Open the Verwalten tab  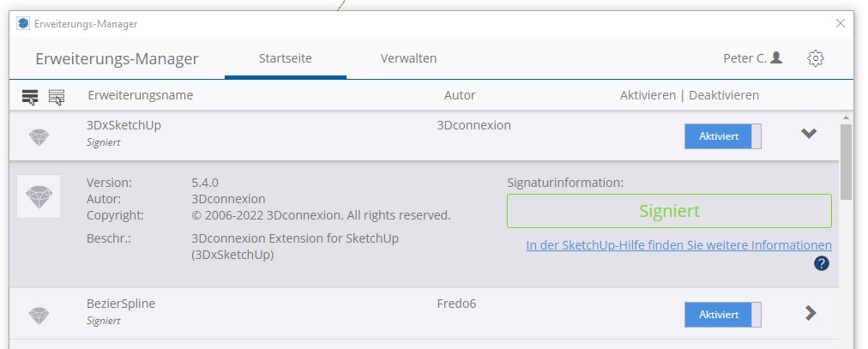click(x=408, y=58)
